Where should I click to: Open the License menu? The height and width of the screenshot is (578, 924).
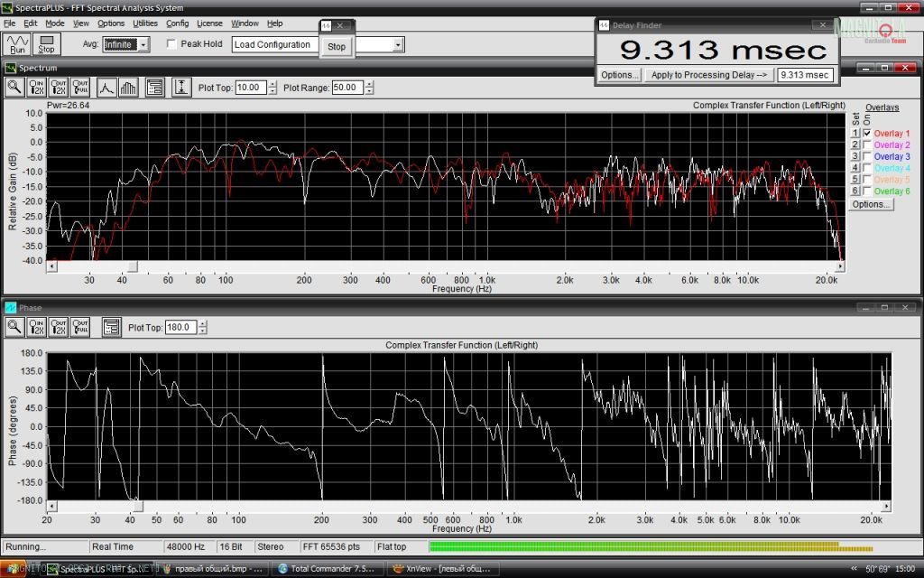click(209, 23)
